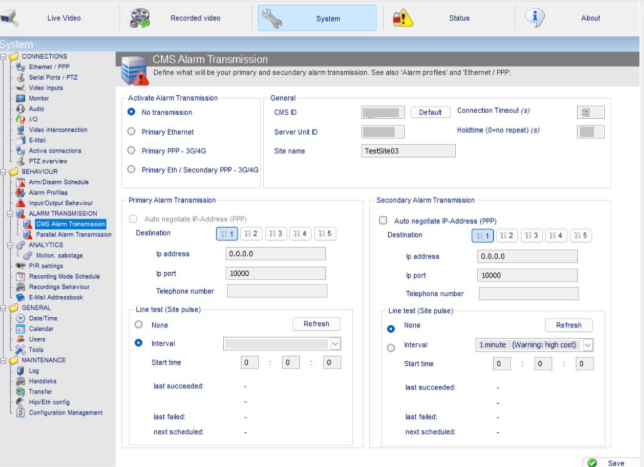Choose Interval for Primary line test

tap(139, 343)
